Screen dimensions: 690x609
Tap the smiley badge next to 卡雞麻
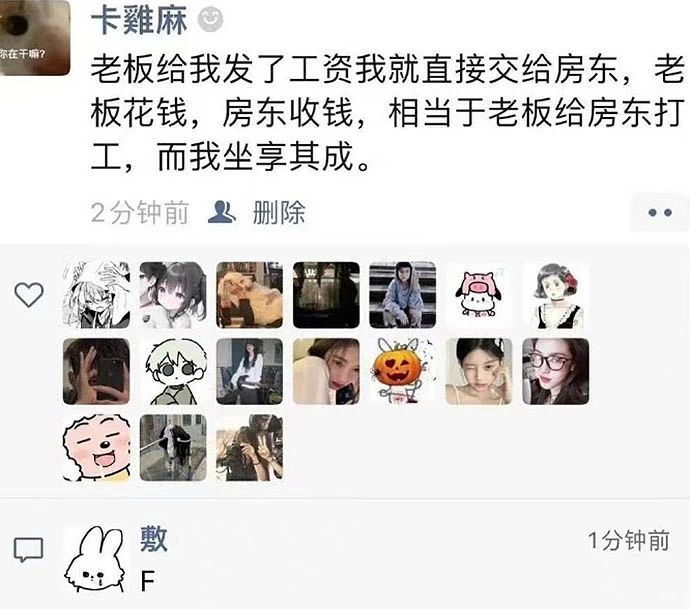[210, 19]
